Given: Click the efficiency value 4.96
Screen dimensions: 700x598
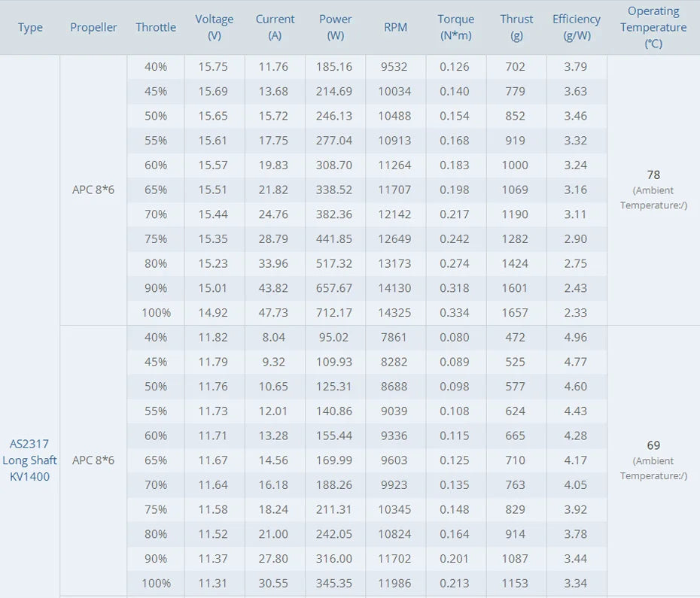Looking at the screenshot, I should 576,337.
